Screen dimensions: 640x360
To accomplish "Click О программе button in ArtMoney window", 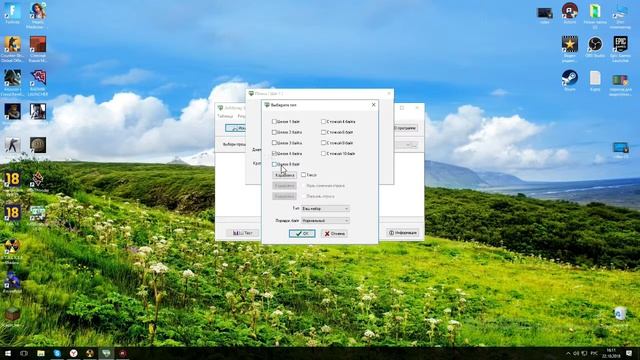I will (x=405, y=128).
